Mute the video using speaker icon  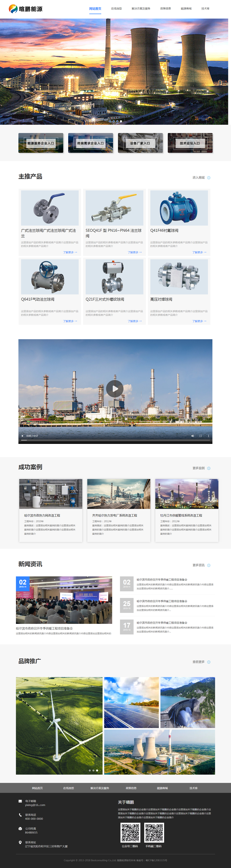(193, 436)
